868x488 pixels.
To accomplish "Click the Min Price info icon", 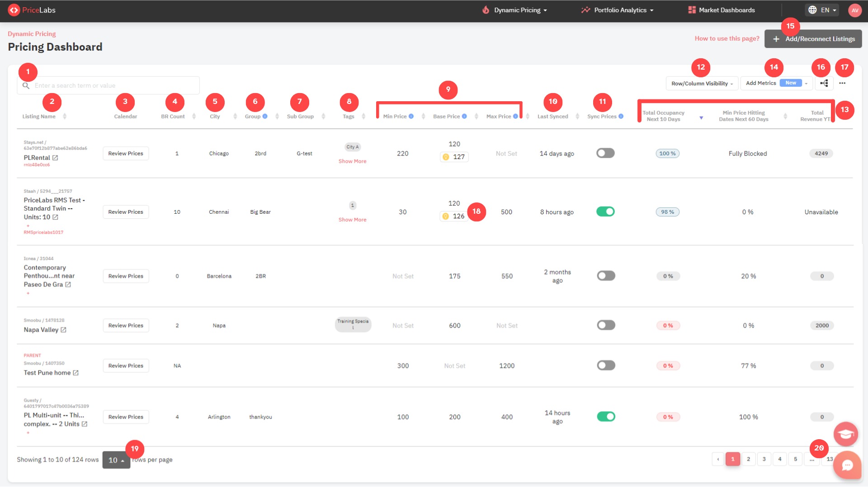I will (x=411, y=116).
